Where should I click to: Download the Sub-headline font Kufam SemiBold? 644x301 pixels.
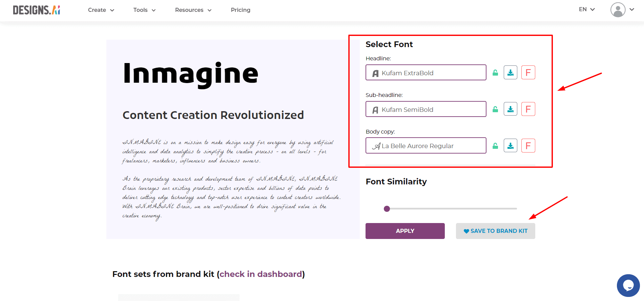510,109
